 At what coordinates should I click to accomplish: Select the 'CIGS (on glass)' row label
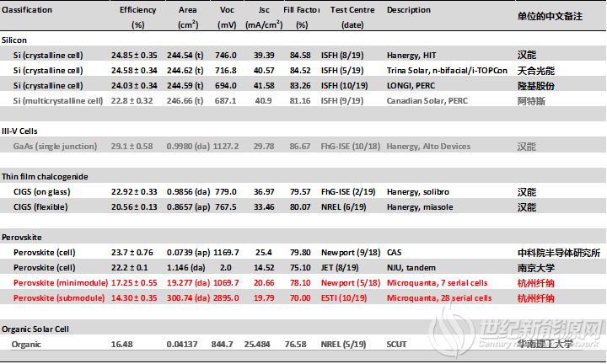pyautogui.click(x=42, y=192)
